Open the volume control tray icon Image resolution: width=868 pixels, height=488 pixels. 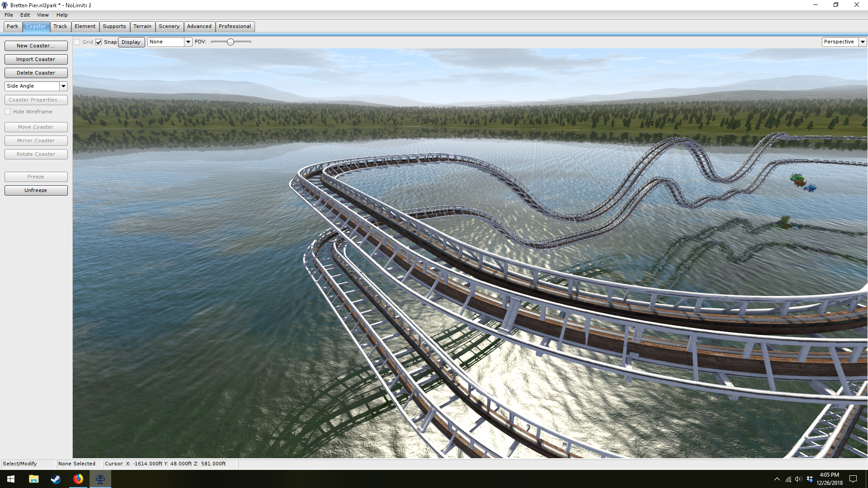[x=798, y=479]
